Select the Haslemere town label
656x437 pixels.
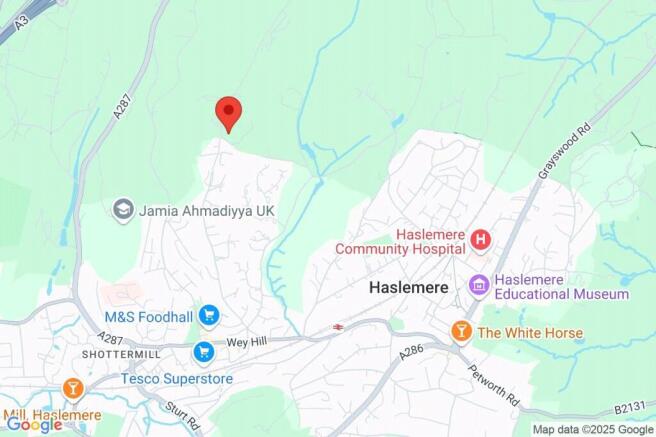pos(409,287)
